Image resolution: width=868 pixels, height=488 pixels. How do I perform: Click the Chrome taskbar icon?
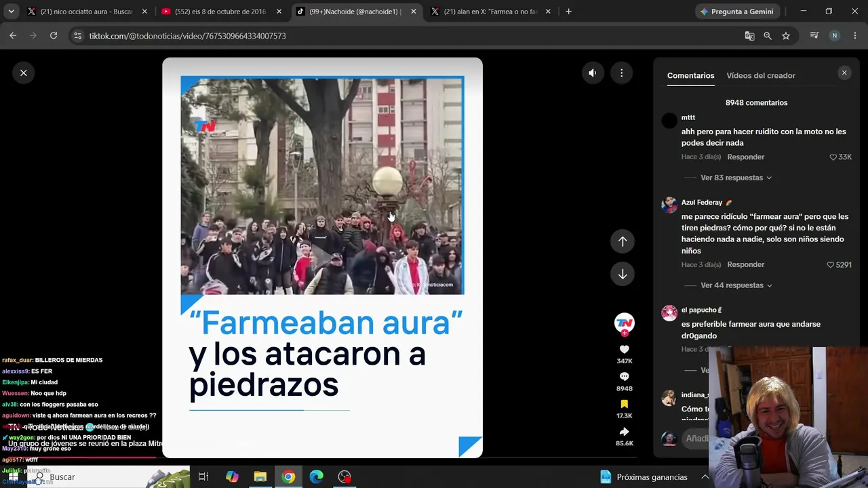point(288,477)
